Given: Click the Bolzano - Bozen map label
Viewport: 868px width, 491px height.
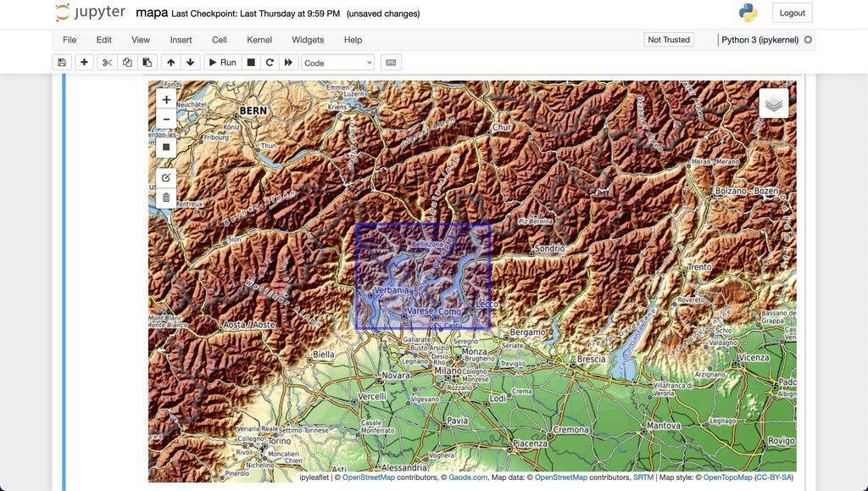Looking at the screenshot, I should tap(746, 191).
